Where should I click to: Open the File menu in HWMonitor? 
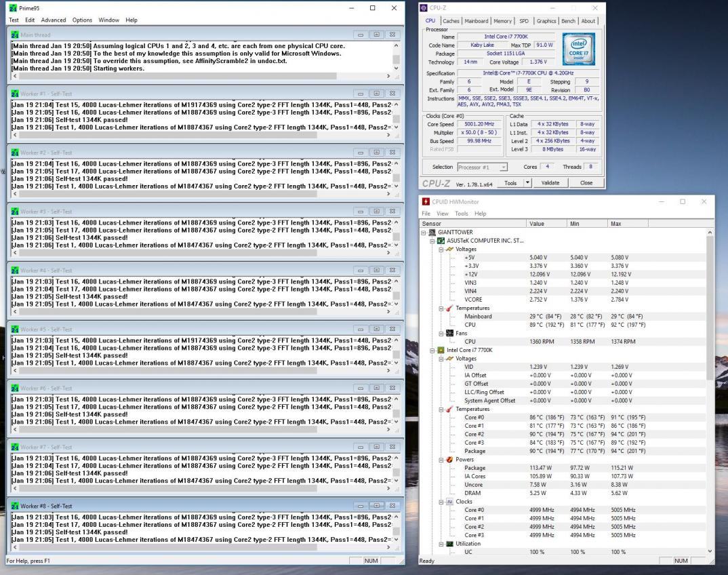pyautogui.click(x=426, y=214)
